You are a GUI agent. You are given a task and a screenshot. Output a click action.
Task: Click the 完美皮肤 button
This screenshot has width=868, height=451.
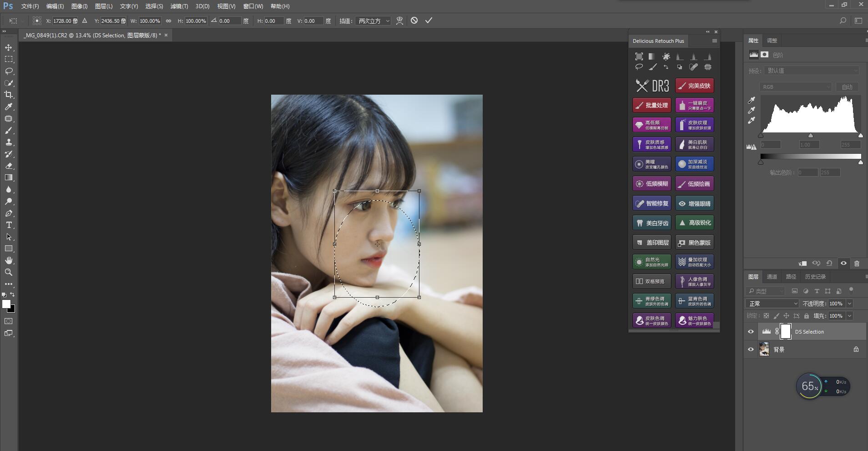(694, 86)
